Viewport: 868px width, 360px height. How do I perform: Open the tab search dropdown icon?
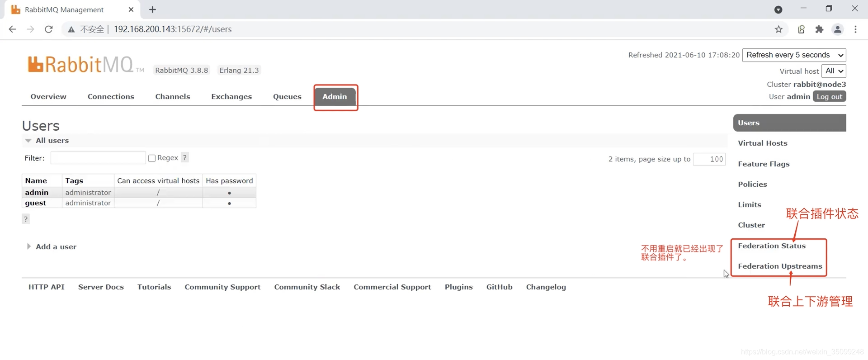778,9
